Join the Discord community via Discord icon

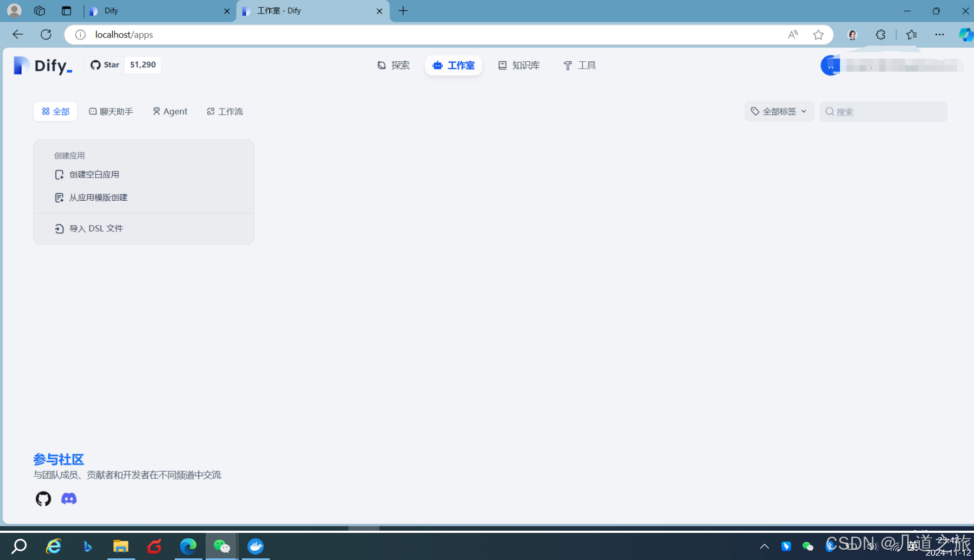pyautogui.click(x=69, y=498)
